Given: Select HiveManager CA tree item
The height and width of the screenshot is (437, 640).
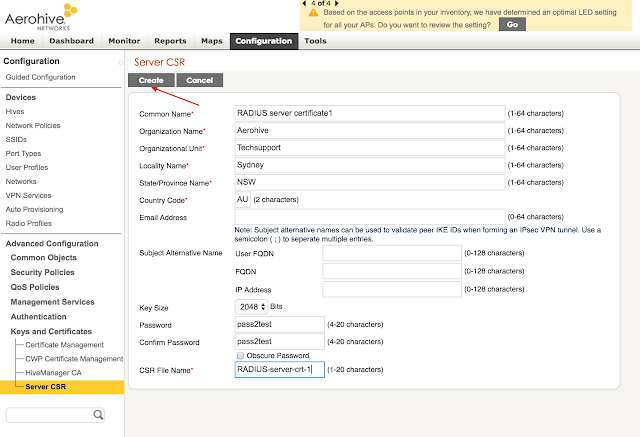Looking at the screenshot, I should [x=53, y=373].
